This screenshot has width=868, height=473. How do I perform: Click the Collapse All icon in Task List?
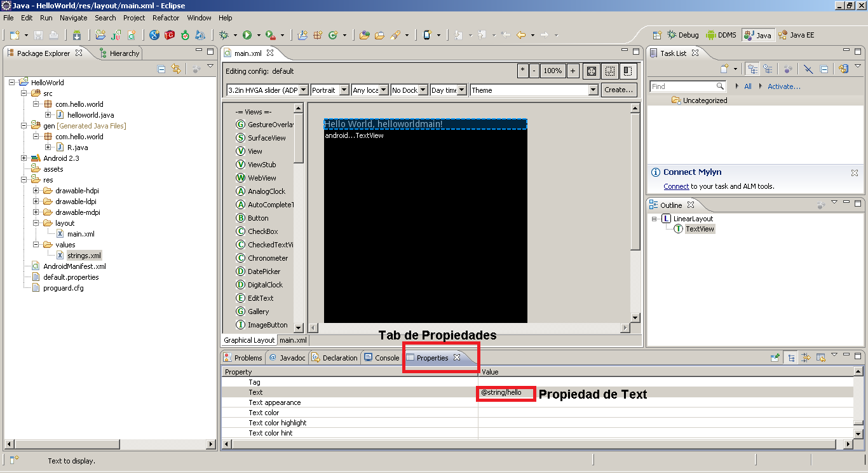(824, 69)
